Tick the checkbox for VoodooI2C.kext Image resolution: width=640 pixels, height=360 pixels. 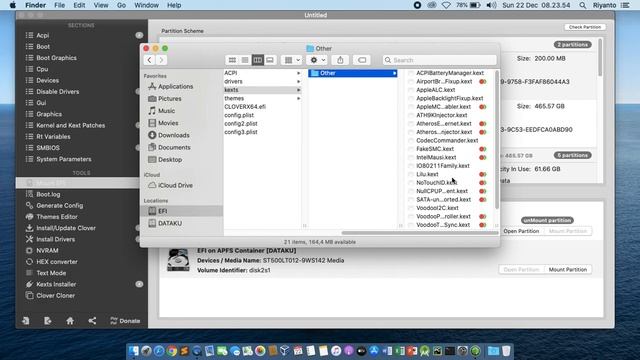pyautogui.click(x=411, y=208)
